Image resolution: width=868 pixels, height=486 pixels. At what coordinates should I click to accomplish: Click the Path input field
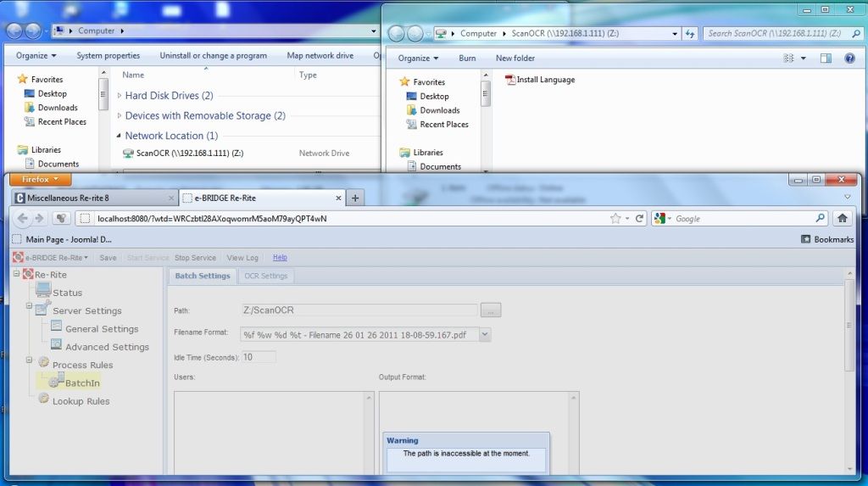point(359,310)
